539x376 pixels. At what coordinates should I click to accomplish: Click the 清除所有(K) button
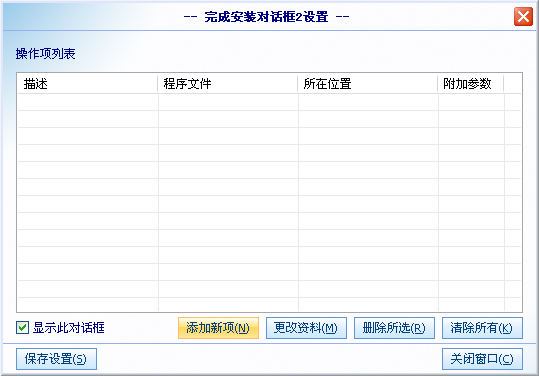coord(482,328)
